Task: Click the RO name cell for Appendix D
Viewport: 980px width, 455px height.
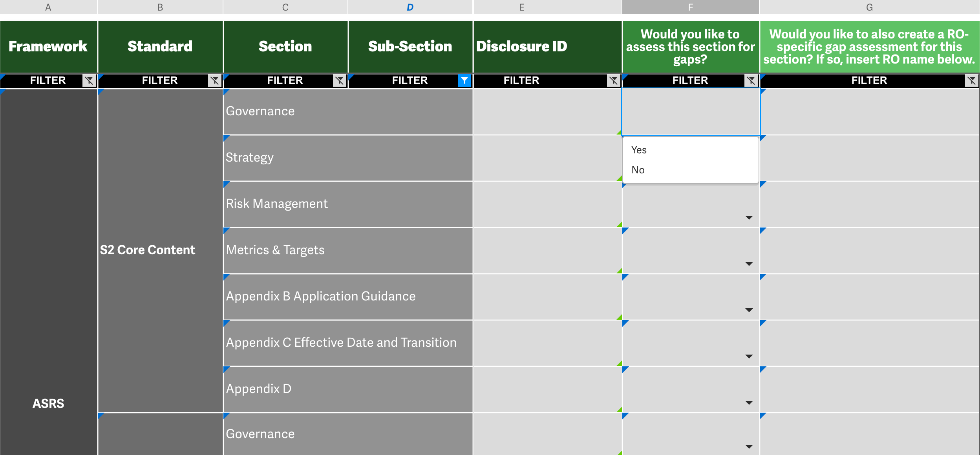Action: pyautogui.click(x=870, y=389)
